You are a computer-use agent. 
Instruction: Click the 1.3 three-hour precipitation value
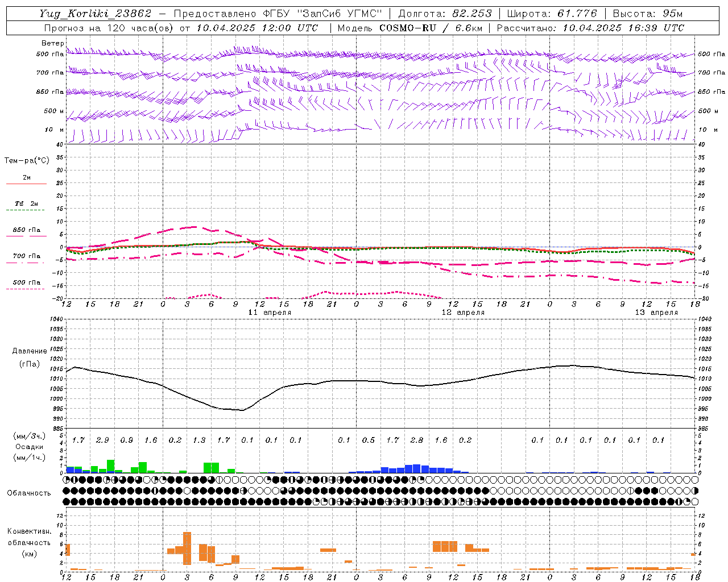[199, 440]
